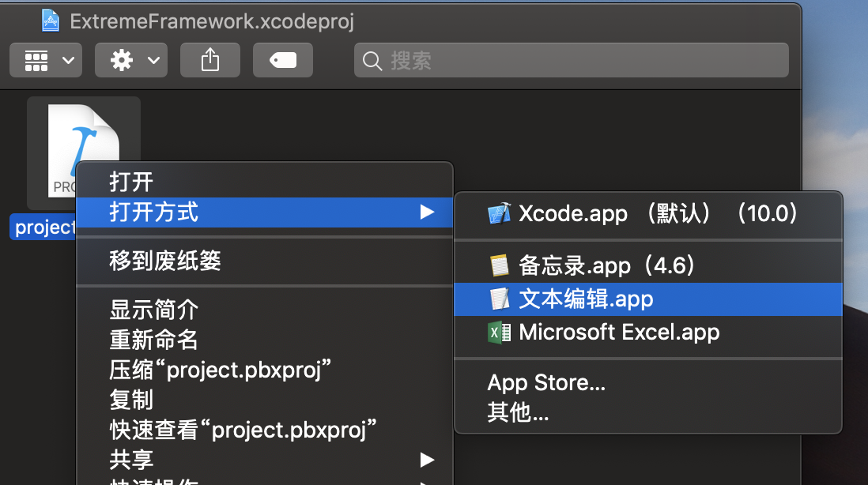
Task: Choose 重新命名 from the context menu
Action: (x=265, y=340)
